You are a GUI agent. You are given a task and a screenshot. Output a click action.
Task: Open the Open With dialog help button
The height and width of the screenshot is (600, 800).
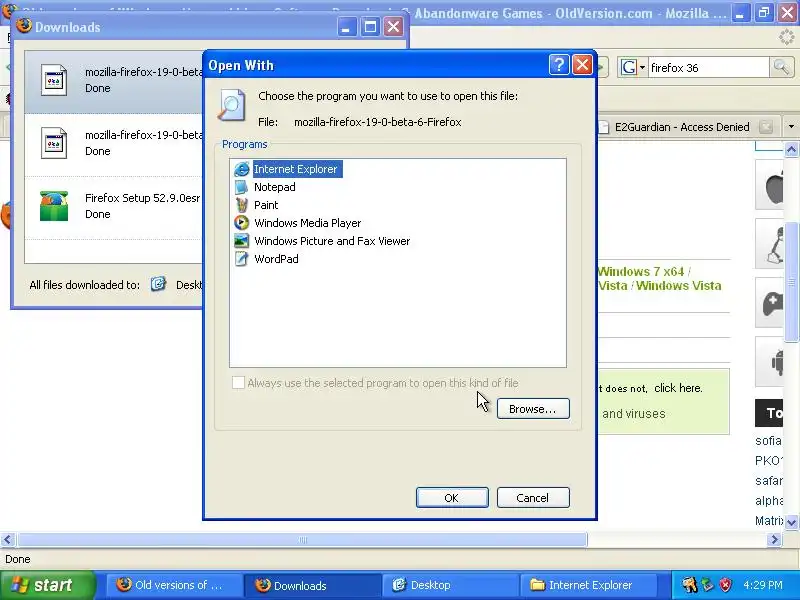coord(559,65)
